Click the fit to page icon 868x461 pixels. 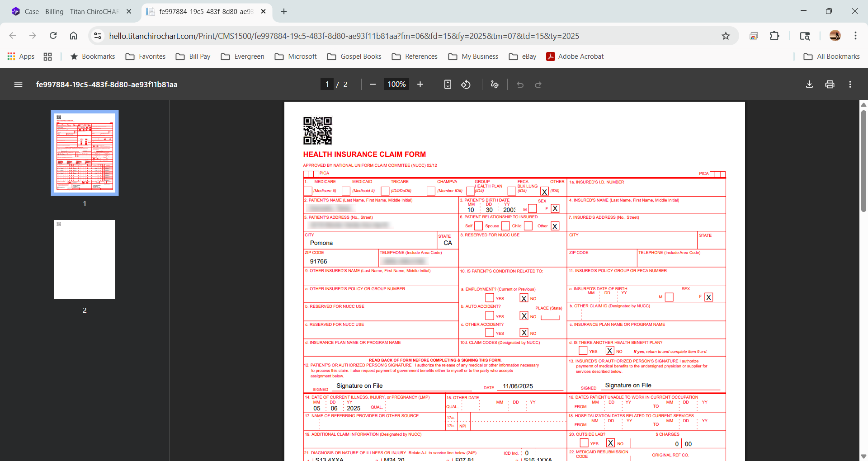448,85
